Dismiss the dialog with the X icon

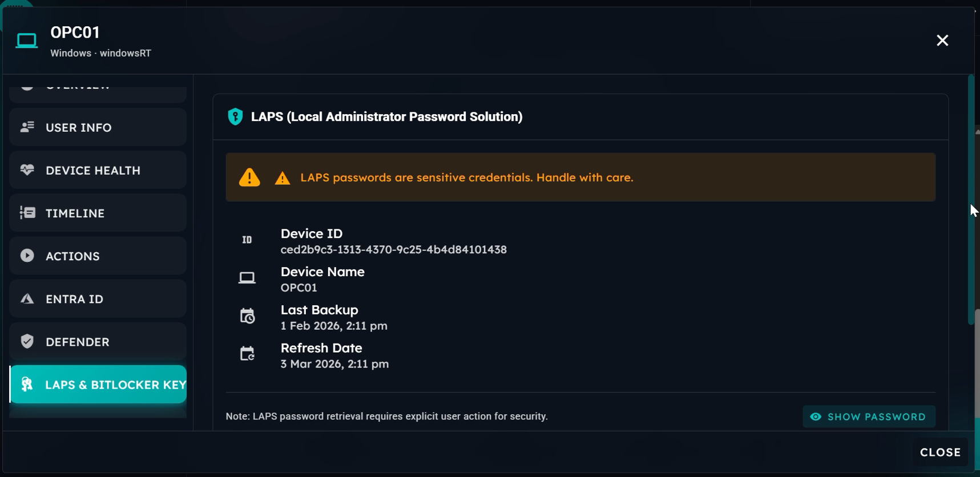(942, 41)
